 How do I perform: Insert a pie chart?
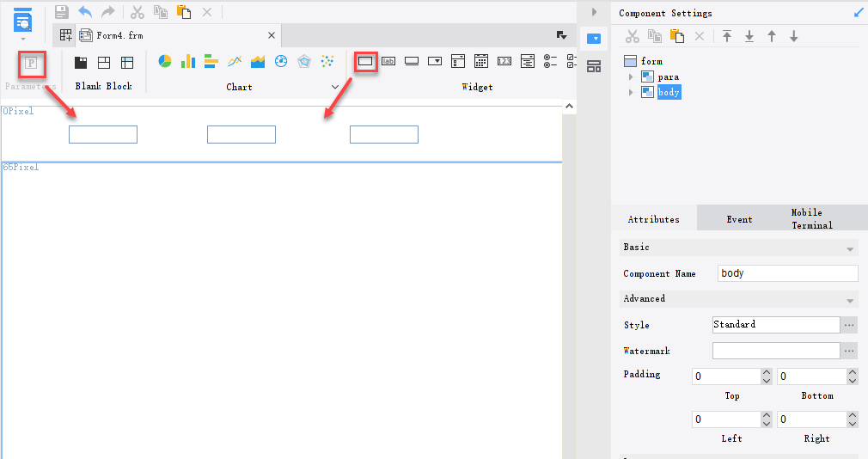(x=165, y=61)
